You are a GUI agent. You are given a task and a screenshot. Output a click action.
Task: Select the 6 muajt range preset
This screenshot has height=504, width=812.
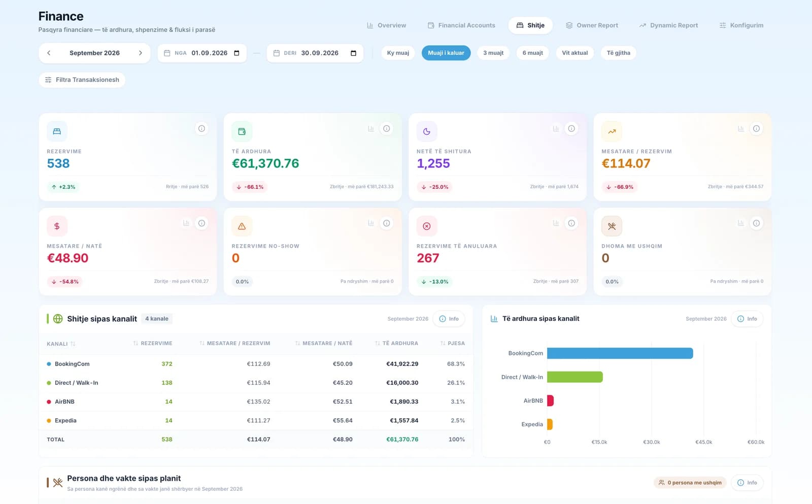[x=533, y=53]
